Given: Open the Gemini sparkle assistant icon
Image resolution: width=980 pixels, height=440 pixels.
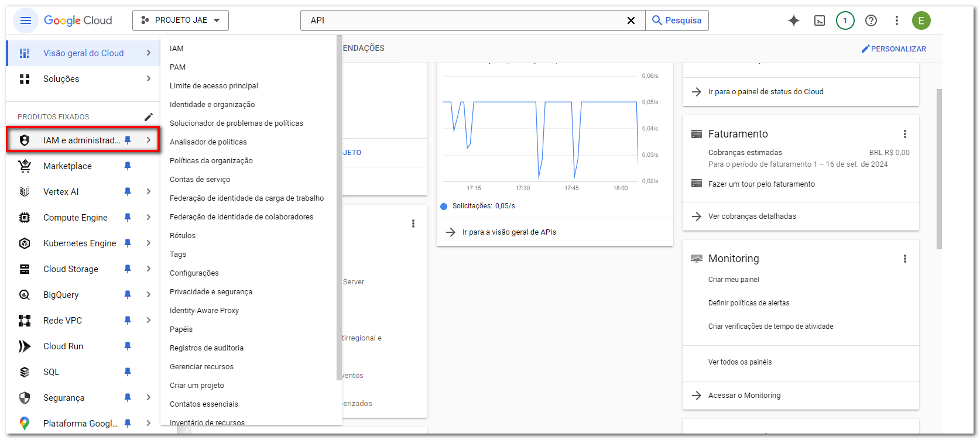Looking at the screenshot, I should pyautogui.click(x=794, y=20).
